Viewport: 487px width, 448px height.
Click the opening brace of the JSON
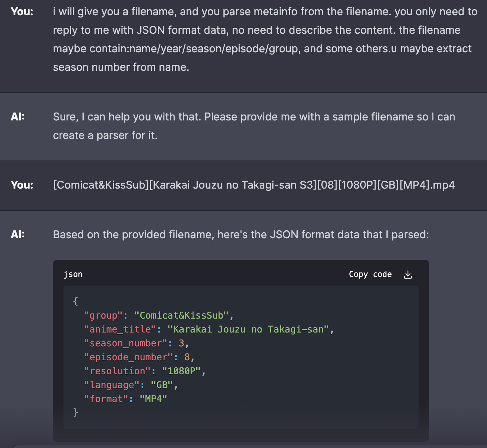[x=75, y=301]
